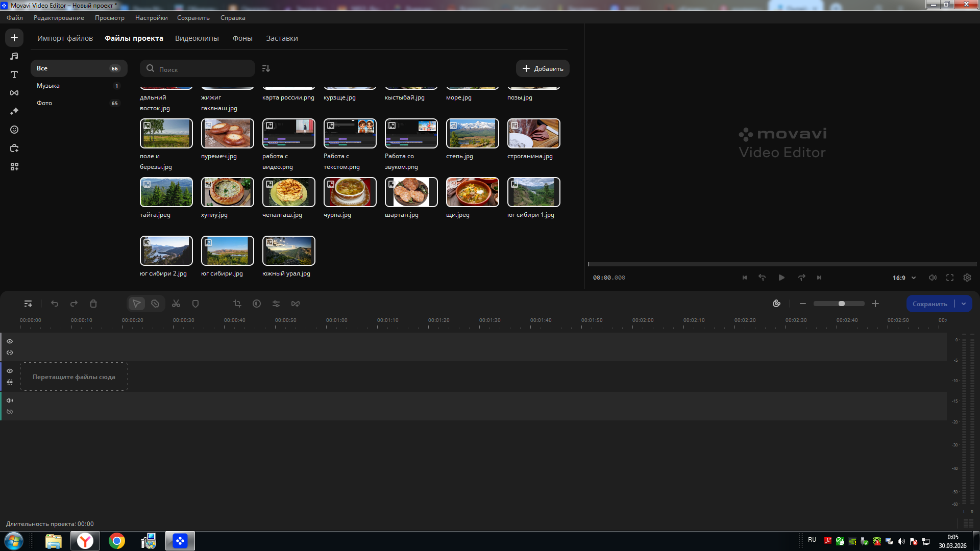Click the Добавить button
This screenshot has width=980, height=551.
[543, 68]
